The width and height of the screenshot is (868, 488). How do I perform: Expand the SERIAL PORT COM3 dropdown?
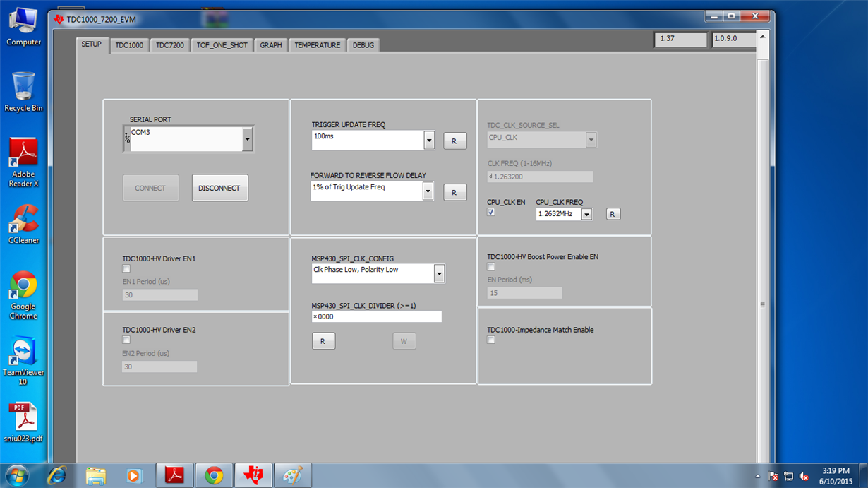click(247, 139)
